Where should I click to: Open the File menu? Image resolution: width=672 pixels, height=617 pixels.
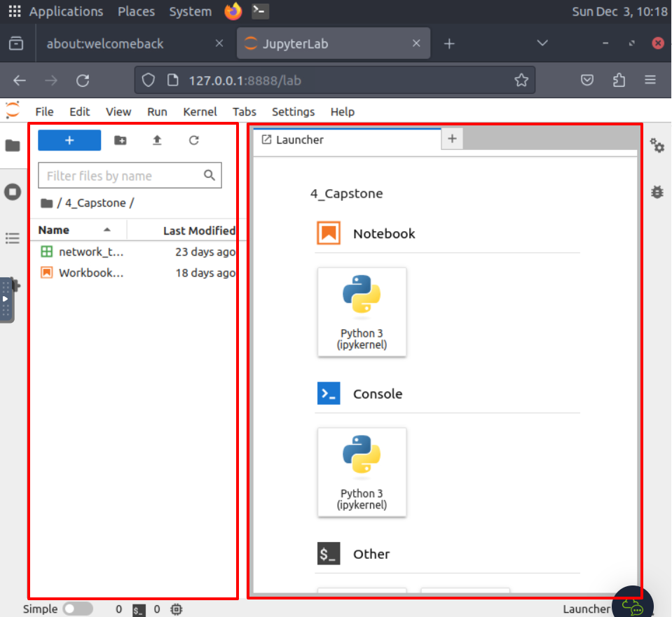click(45, 112)
